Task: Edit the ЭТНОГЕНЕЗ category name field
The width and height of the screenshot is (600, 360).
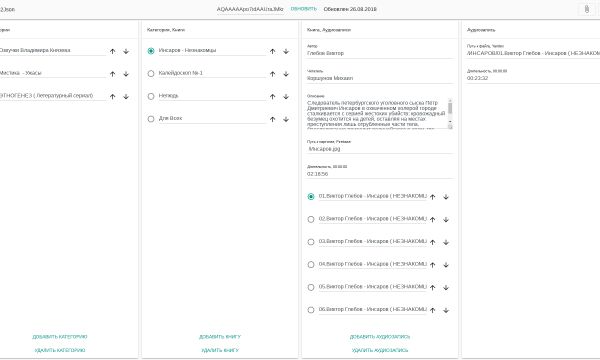Action: tap(53, 96)
